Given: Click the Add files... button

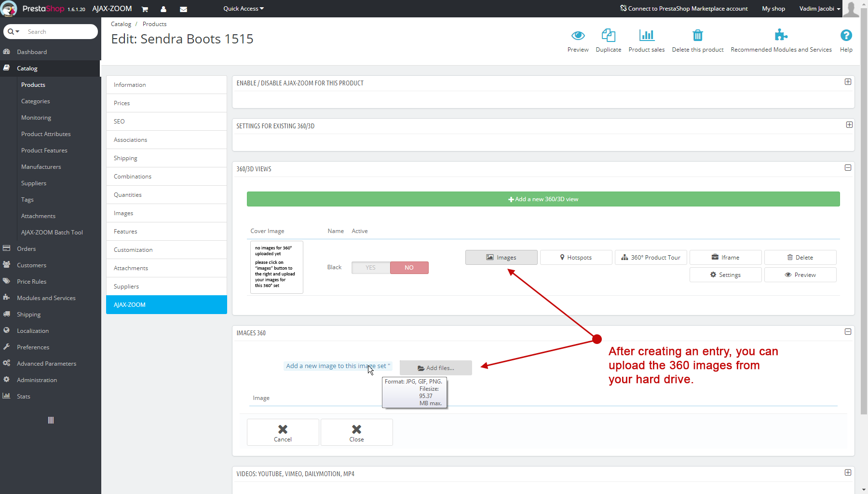Looking at the screenshot, I should pos(436,368).
